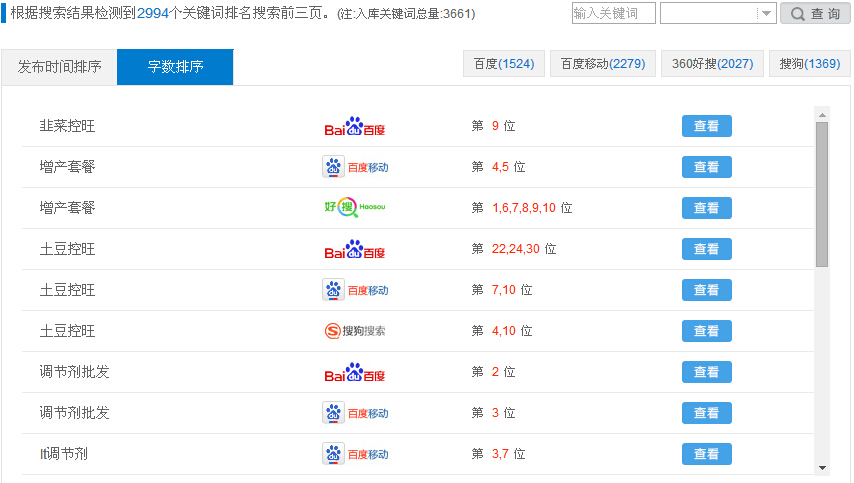Click rank text 22,24,30

(515, 249)
